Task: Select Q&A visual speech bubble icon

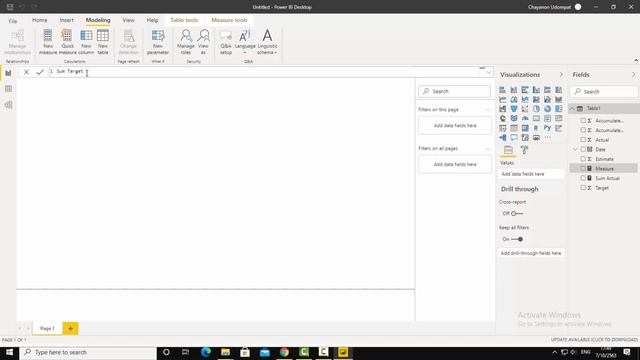Action: (514, 138)
